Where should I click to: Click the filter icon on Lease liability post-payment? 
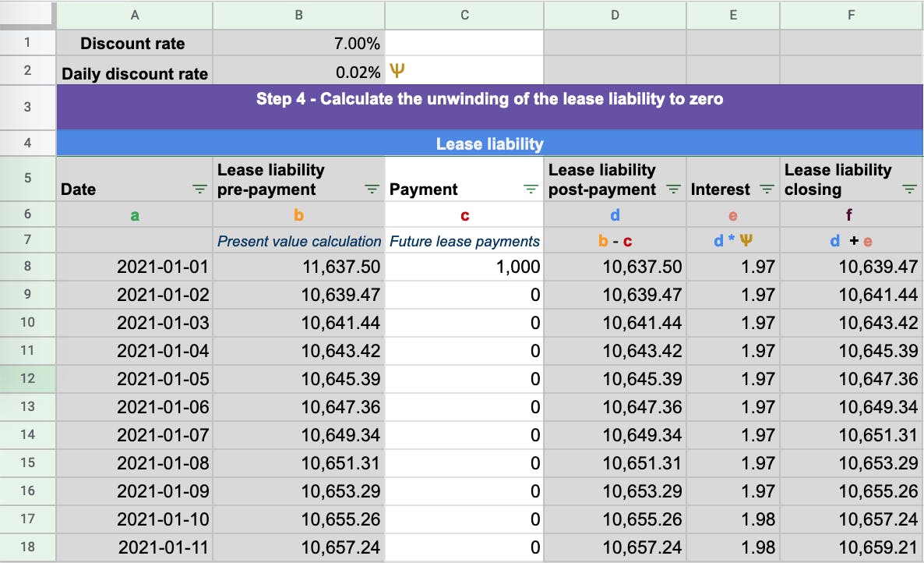pos(673,189)
